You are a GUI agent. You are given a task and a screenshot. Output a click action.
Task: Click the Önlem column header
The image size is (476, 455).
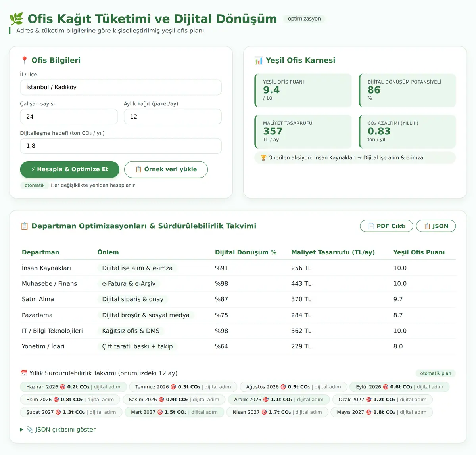[108, 252]
